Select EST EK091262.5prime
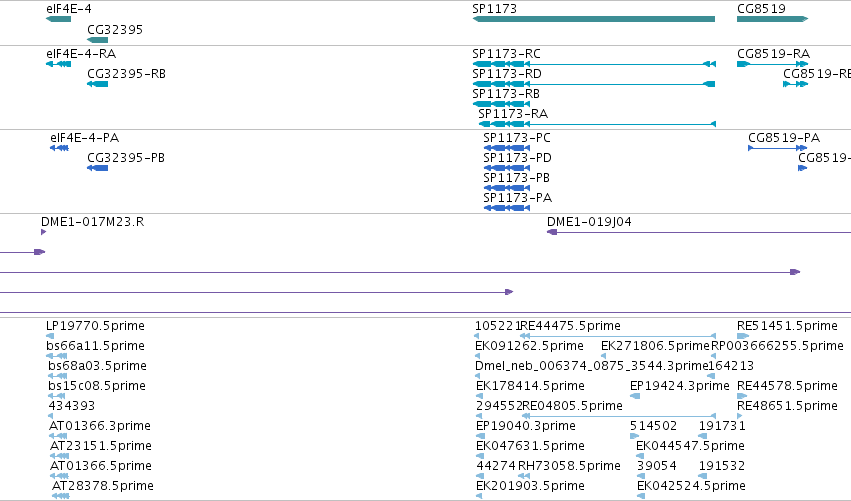Screen dimensions: 851x501 [479, 356]
